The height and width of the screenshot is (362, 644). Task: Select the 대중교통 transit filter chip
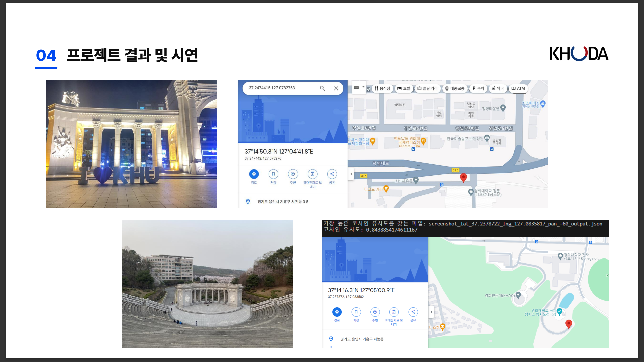coord(455,88)
